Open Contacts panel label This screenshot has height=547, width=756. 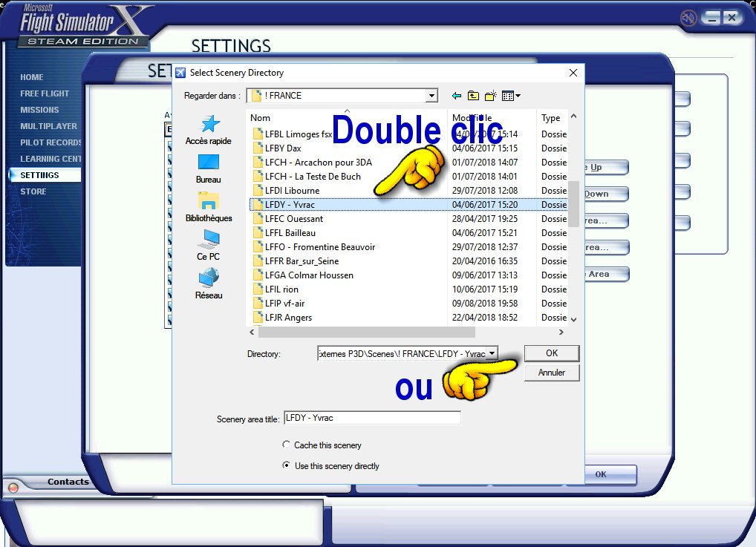click(x=68, y=482)
